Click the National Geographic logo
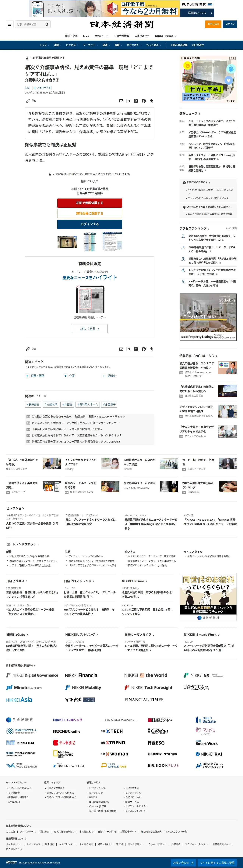The height and width of the screenshot is (868, 243). 63,754
